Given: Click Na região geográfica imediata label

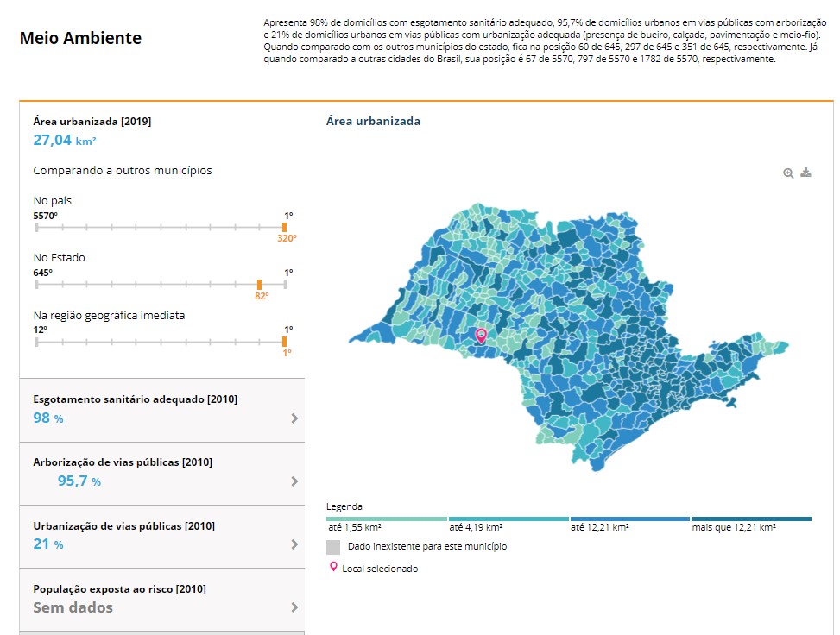Looking at the screenshot, I should (110, 316).
